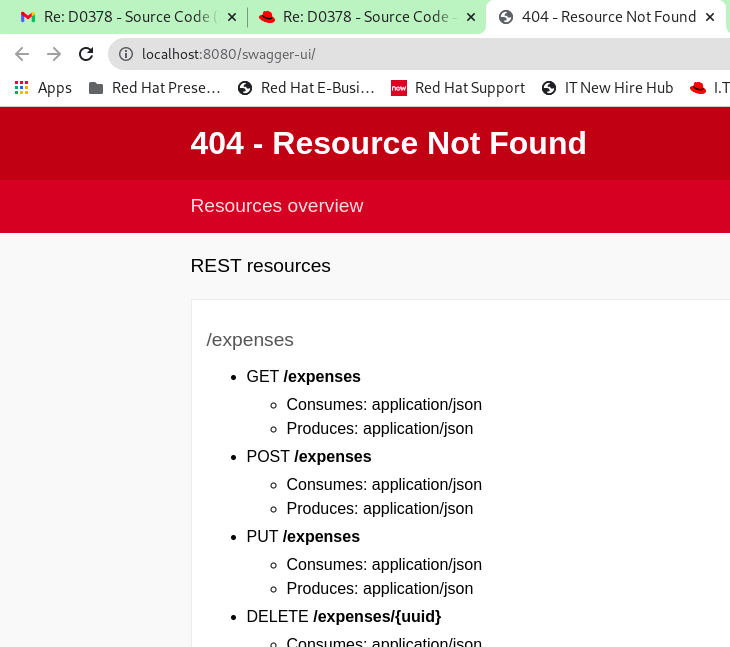
Task: Open the Red Hat Prese… bookmark folder
Action: (x=155, y=88)
